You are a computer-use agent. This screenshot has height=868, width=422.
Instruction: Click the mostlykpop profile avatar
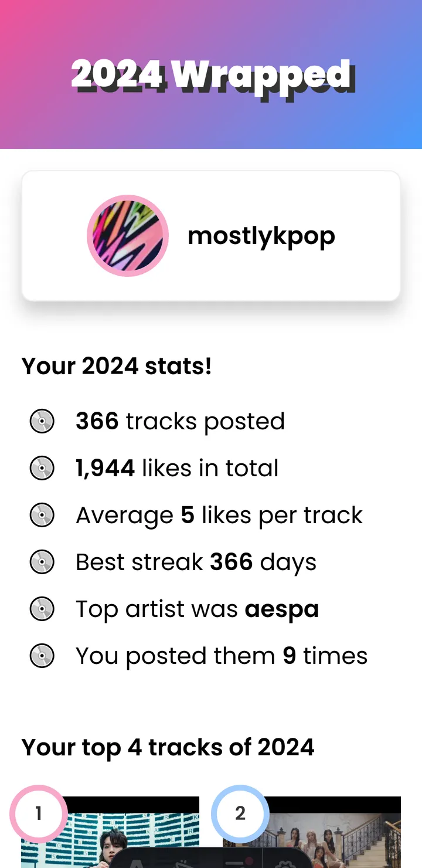point(128,236)
